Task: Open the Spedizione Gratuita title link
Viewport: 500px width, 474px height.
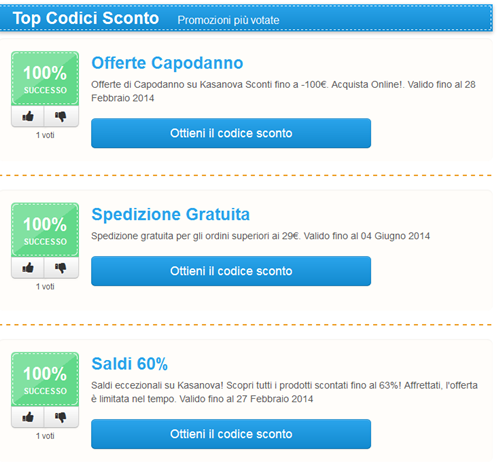Action: coord(170,214)
